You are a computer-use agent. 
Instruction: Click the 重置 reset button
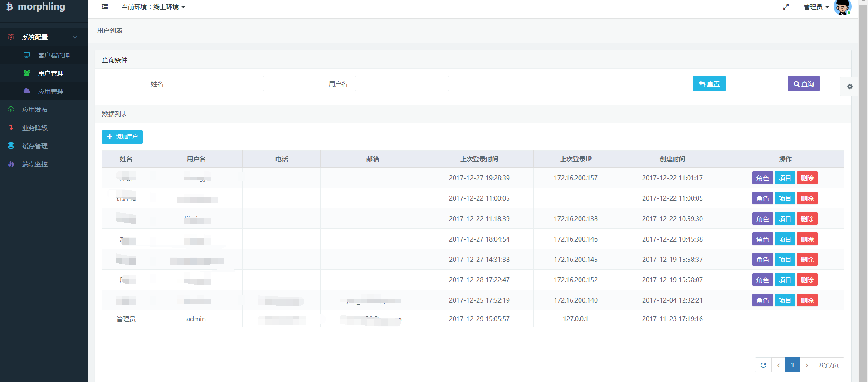(709, 83)
